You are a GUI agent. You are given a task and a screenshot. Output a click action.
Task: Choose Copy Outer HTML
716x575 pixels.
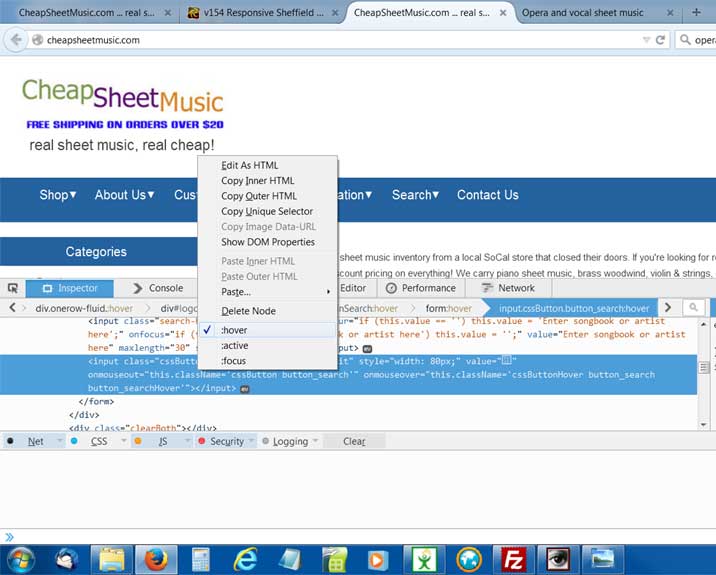pyautogui.click(x=268, y=196)
